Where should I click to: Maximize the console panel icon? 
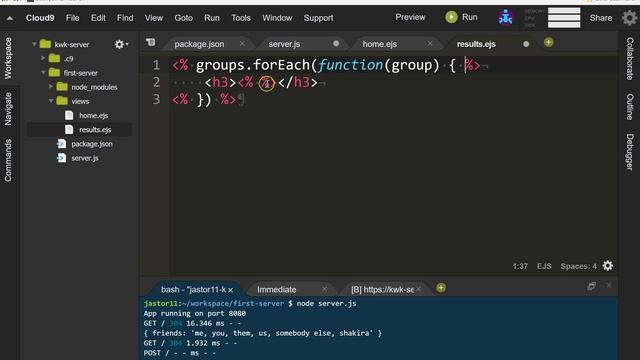coord(591,286)
